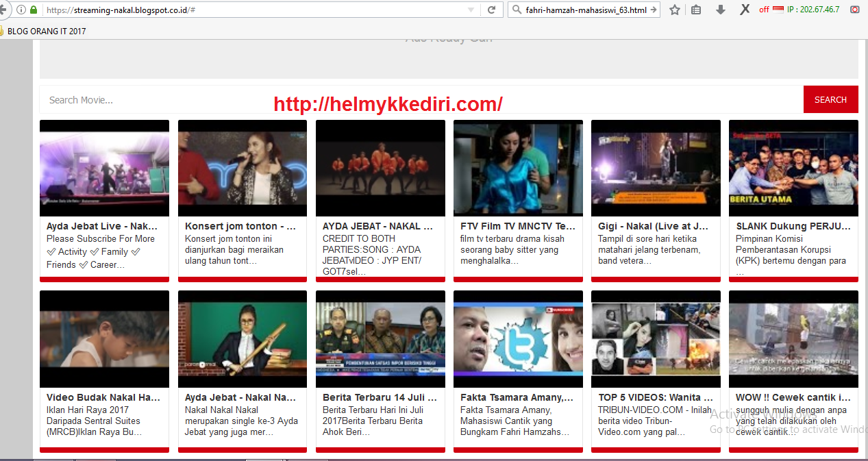Open FTV Film TV MNCTV thumbnail
Image resolution: width=868 pixels, height=461 pixels.
(518, 168)
